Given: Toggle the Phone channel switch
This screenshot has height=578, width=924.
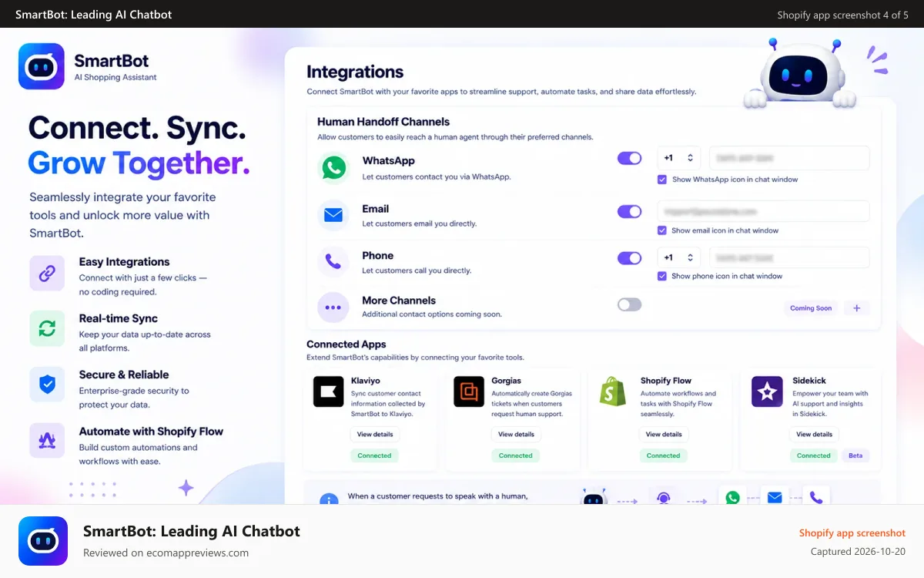Looking at the screenshot, I should pos(629,258).
